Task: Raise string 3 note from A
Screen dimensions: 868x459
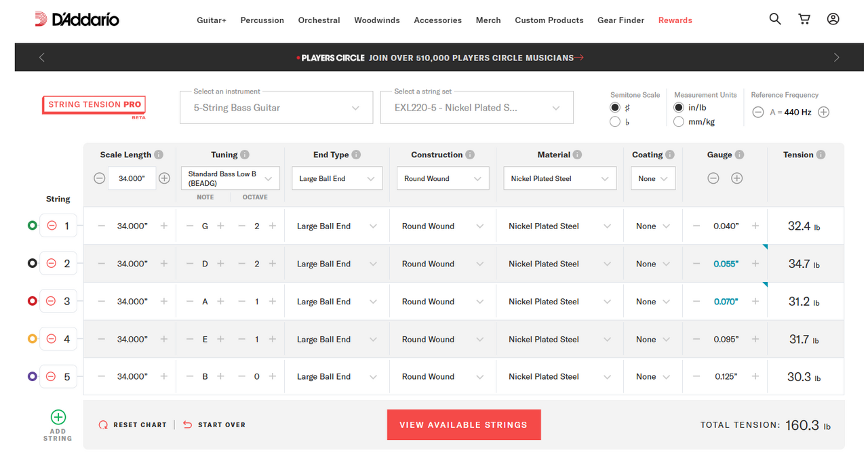Action: click(x=220, y=301)
